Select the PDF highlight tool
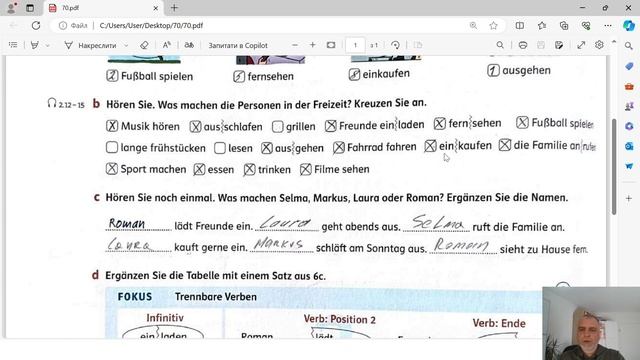 coord(35,45)
